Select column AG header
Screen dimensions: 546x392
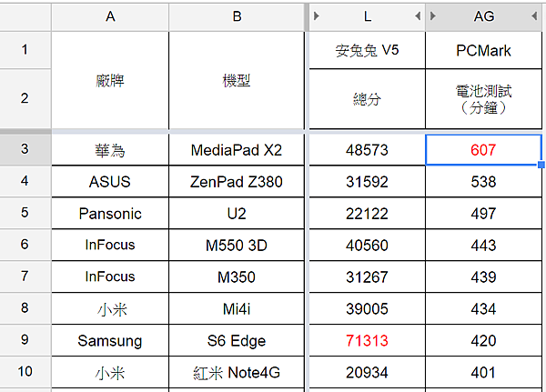(484, 16)
